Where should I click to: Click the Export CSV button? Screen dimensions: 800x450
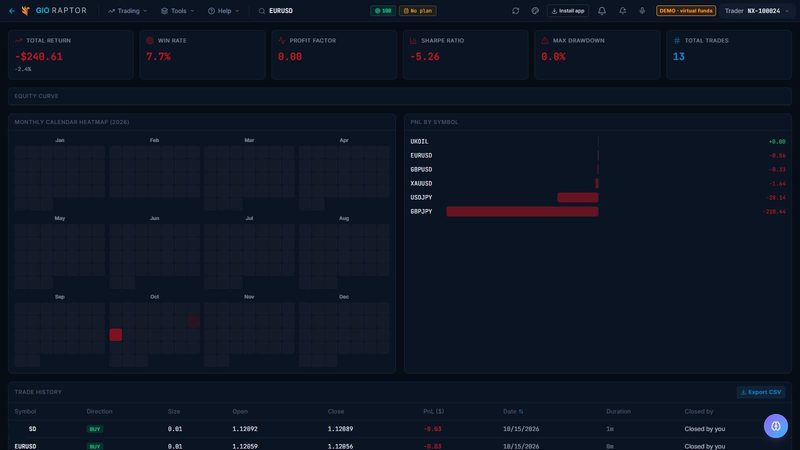point(761,392)
